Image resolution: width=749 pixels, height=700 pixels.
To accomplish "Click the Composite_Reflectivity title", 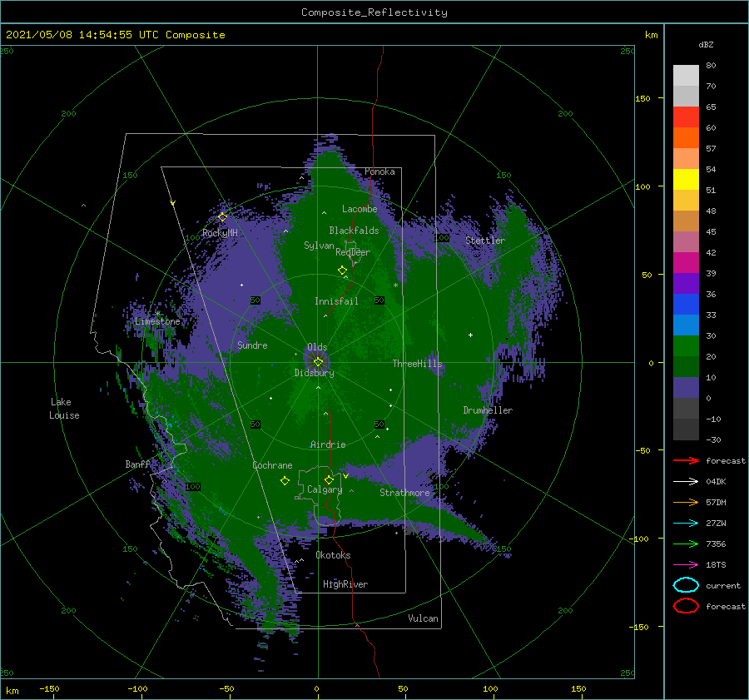I will click(x=374, y=12).
